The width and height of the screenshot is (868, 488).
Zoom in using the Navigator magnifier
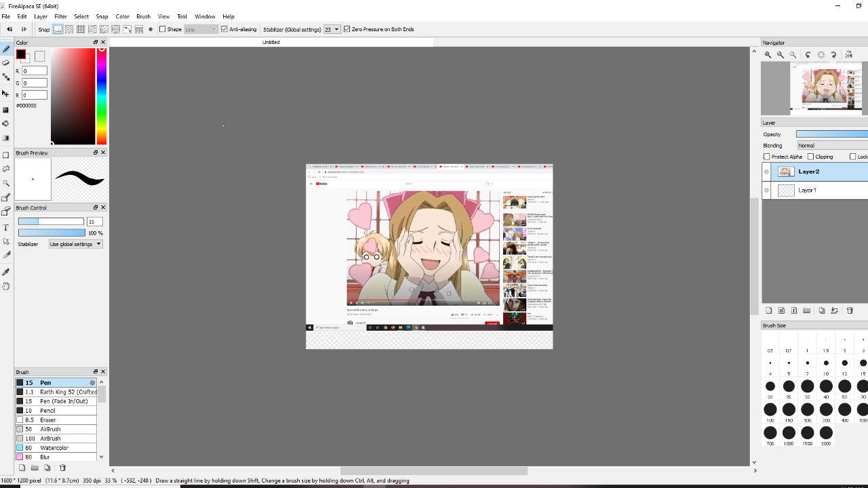(768, 55)
